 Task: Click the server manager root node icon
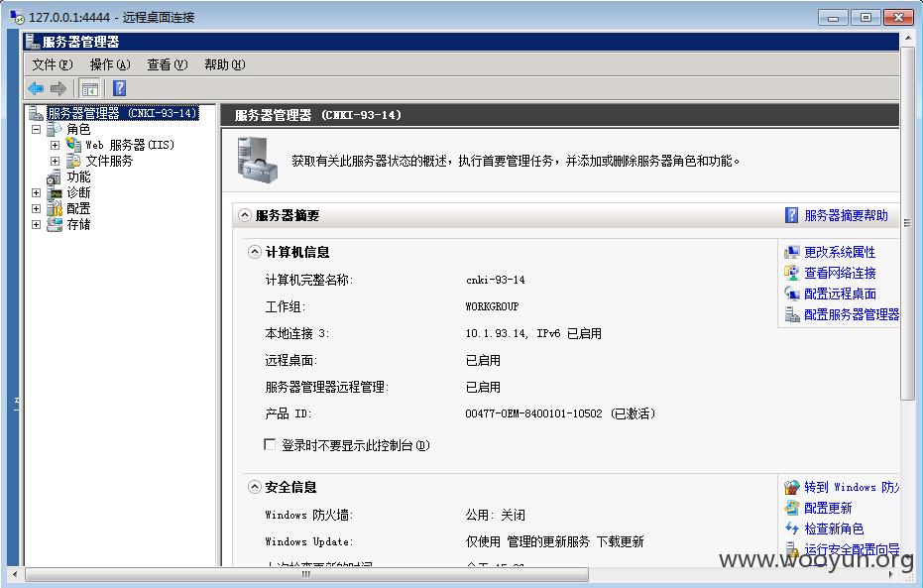(37, 112)
